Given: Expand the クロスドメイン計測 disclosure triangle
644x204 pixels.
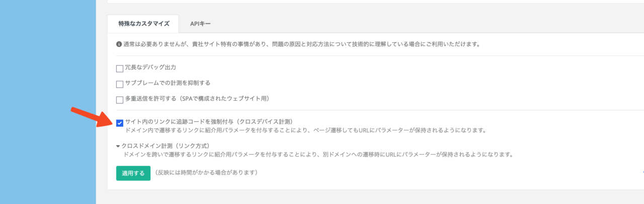Looking at the screenshot, I should tap(118, 146).
